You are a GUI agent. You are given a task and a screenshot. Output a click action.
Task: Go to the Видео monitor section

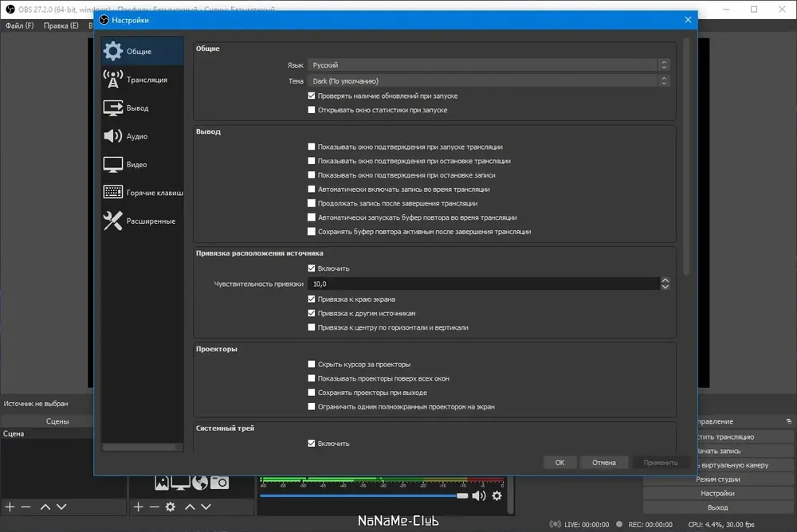(142, 165)
